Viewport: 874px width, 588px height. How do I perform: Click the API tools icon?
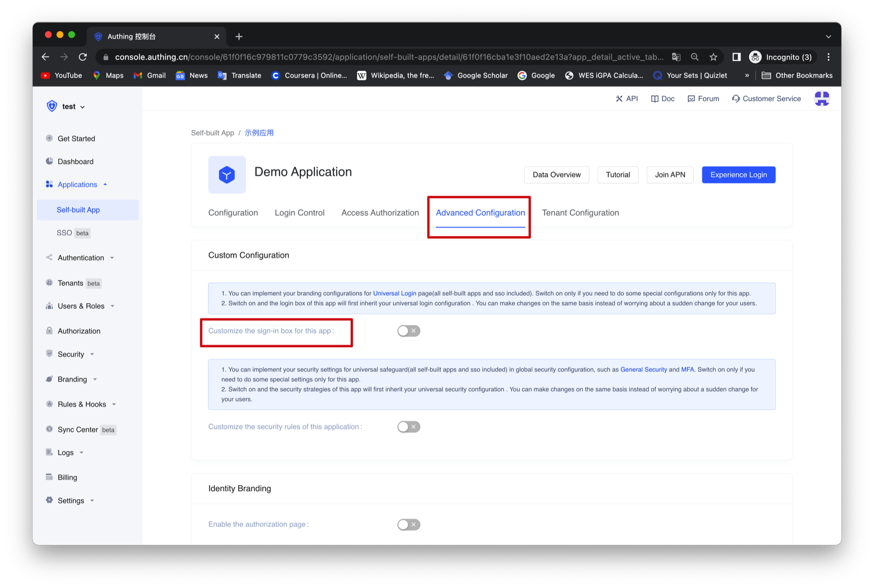tap(619, 99)
